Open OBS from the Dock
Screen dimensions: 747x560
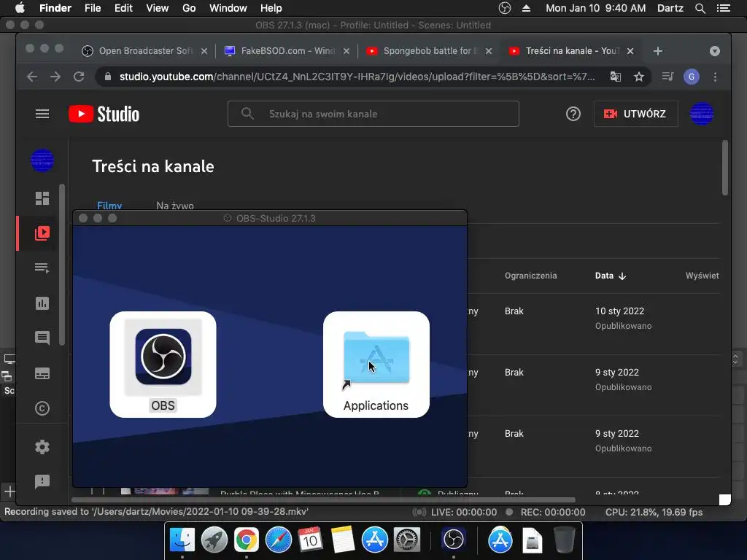click(x=453, y=540)
